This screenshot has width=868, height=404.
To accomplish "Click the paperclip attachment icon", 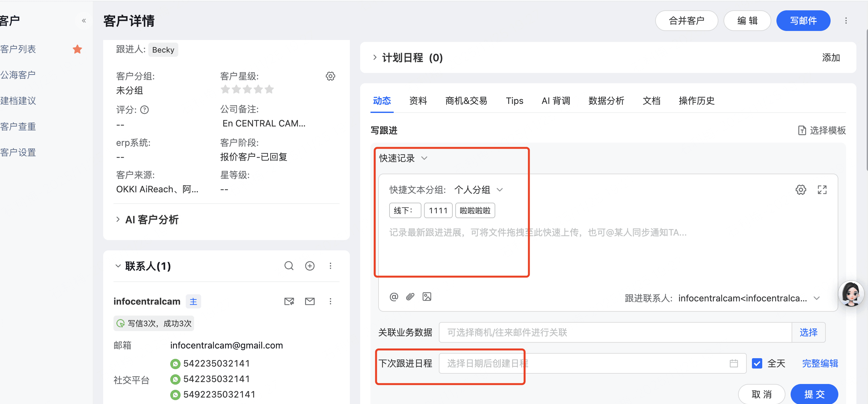I will (x=410, y=297).
